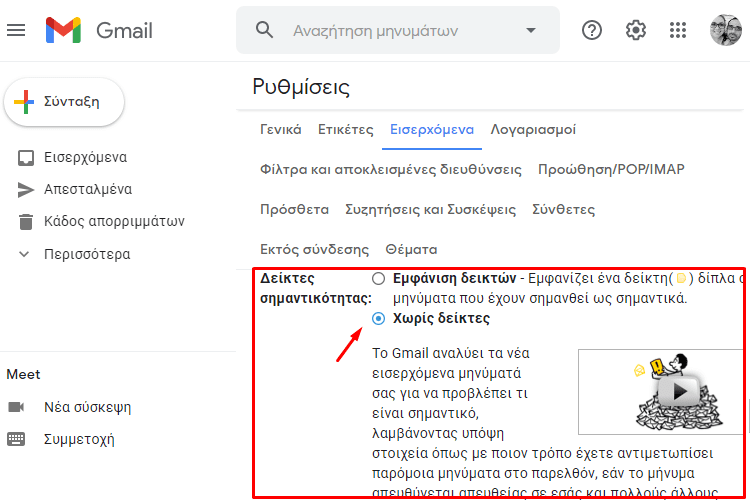
Task: Click the trash icon beside Κάδος απορριμμάτων
Action: pos(26,222)
